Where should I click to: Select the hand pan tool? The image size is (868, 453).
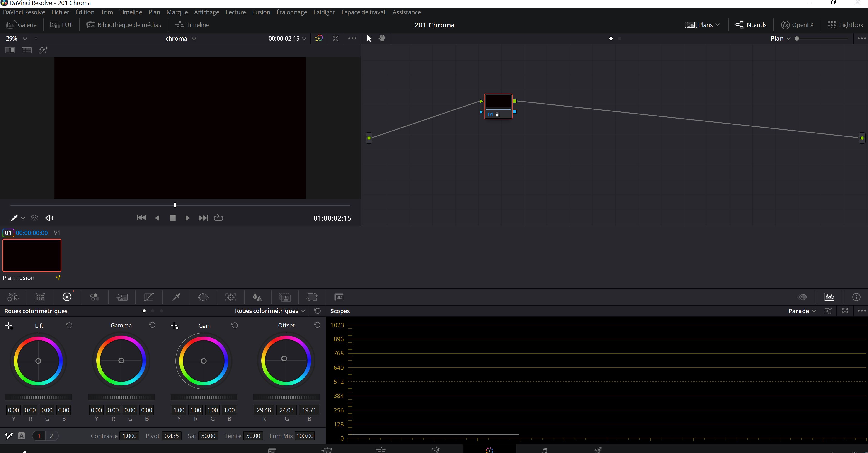(382, 39)
